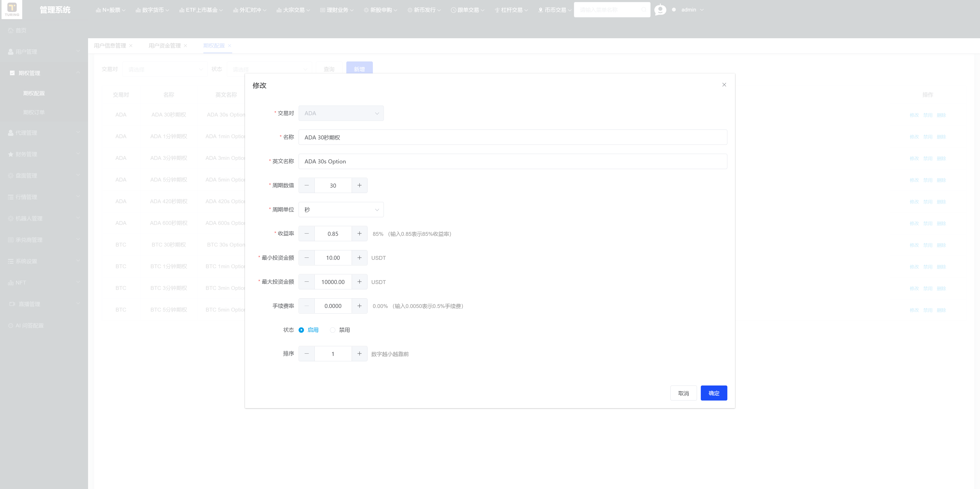Viewport: 980px width, 489px height.
Task: Open the 交易对 ADA dropdown in dialog
Action: [341, 113]
